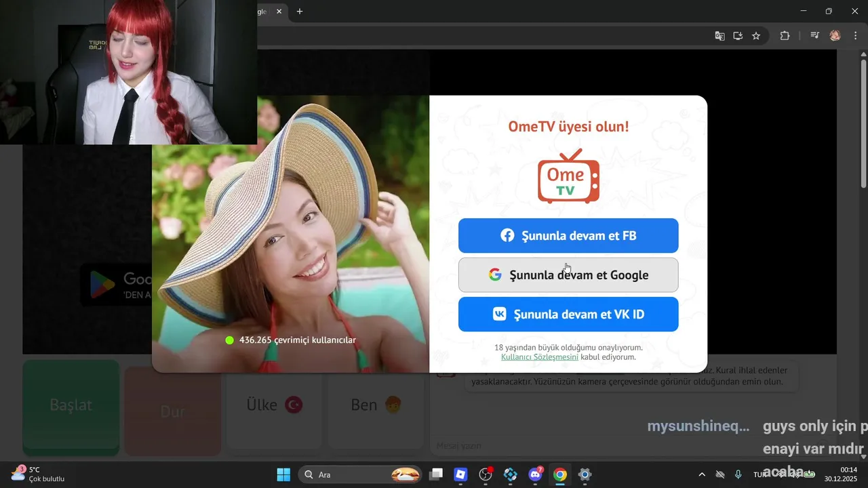Open the Roblox taskbar icon
Image resolution: width=868 pixels, height=488 pixels.
point(461,474)
